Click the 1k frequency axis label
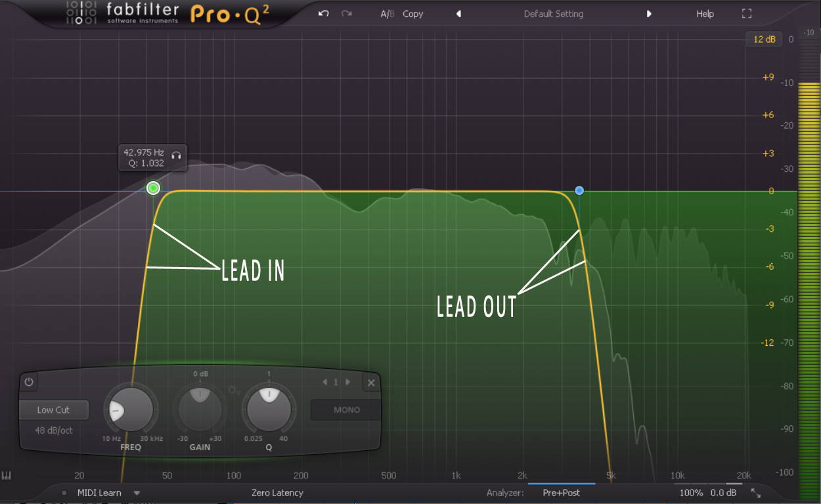The image size is (821, 504). click(x=456, y=476)
